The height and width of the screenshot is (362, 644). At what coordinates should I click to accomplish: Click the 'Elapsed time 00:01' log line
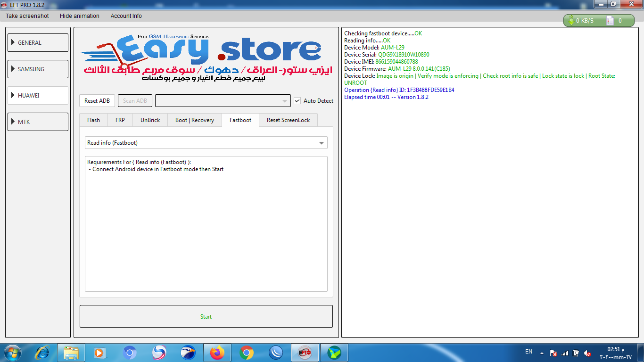tap(386, 97)
